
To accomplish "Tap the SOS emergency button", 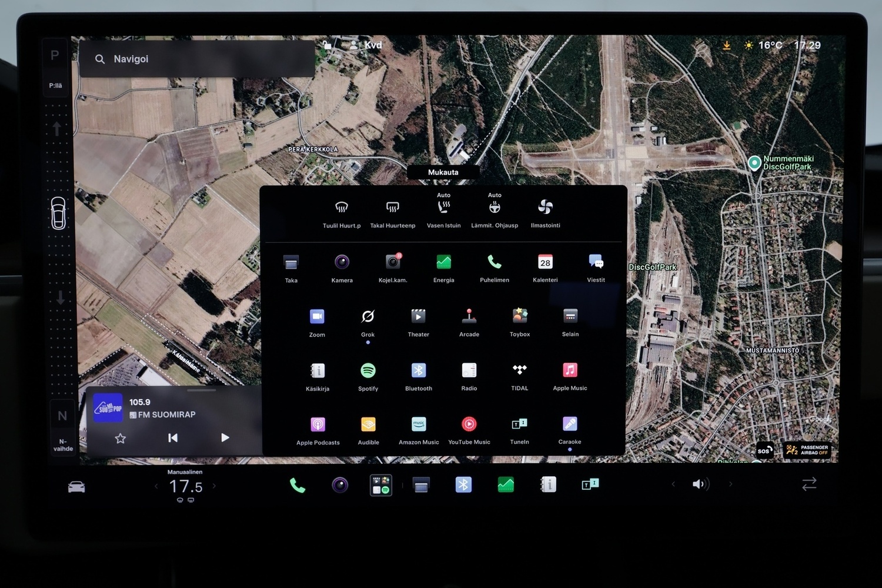I will [764, 450].
